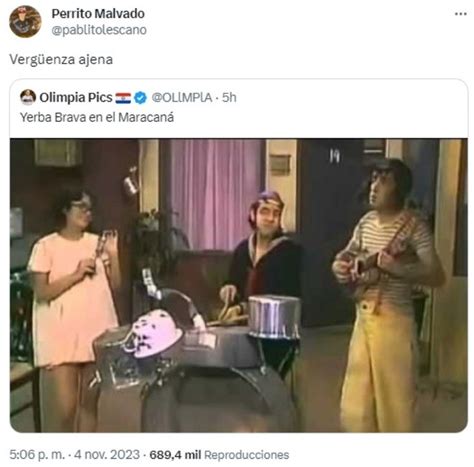Click the drummer in the video frame
The image size is (474, 467).
(x=263, y=253)
